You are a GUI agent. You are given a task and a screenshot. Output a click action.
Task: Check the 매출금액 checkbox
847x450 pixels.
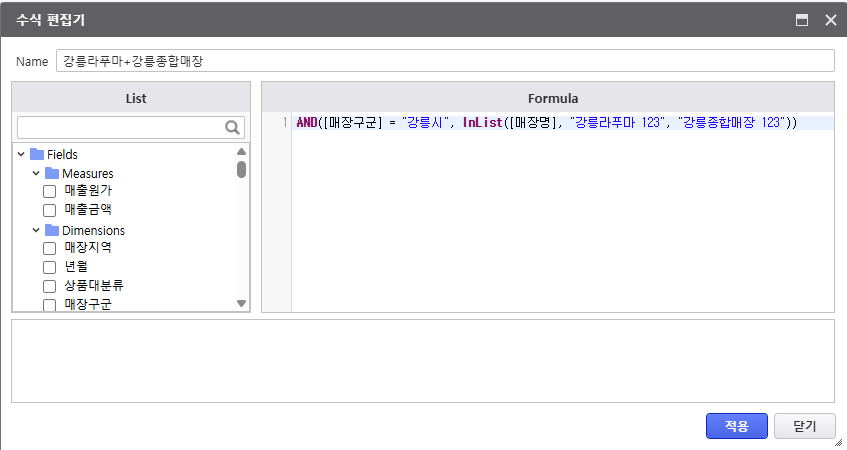[x=49, y=210]
